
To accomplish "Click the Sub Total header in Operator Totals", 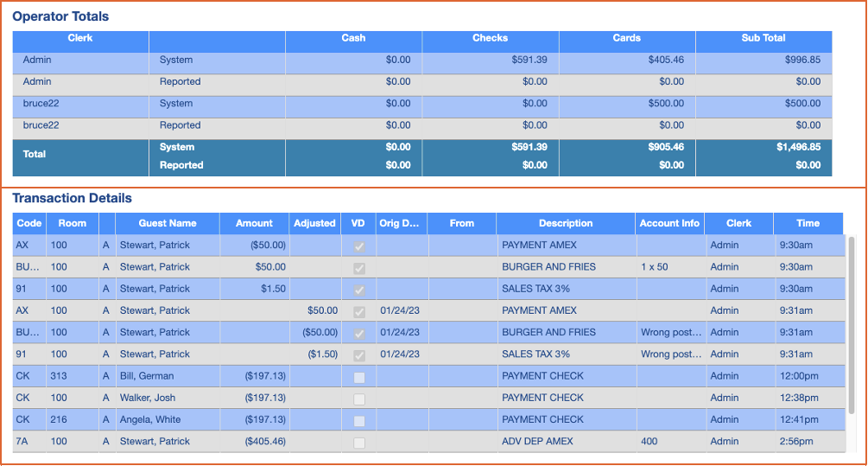I will pos(763,38).
